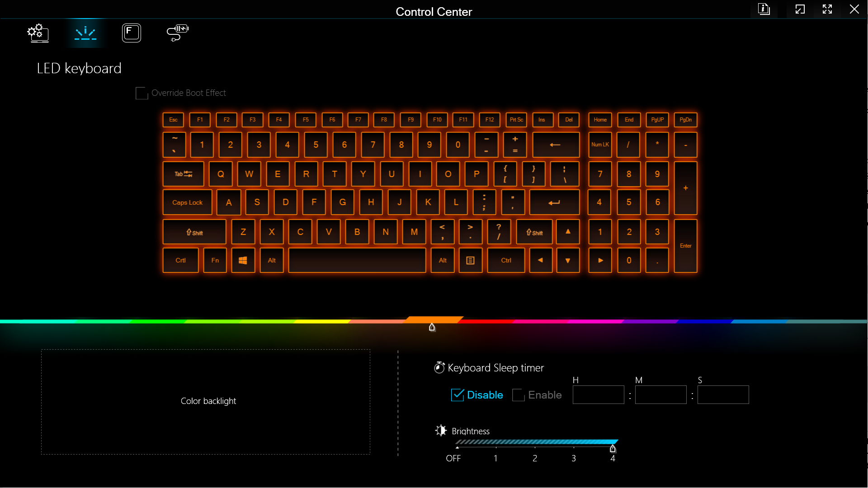Image resolution: width=868 pixels, height=488 pixels.
Task: Check the Disable sleep timer option
Action: 458,395
